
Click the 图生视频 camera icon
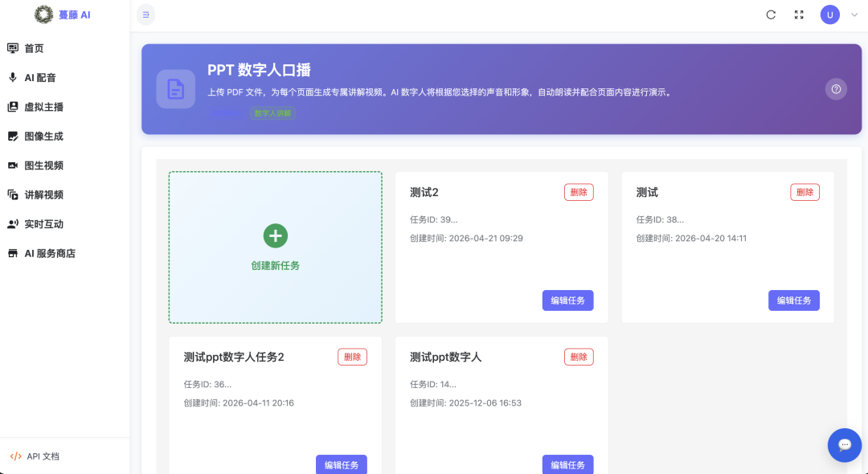(x=13, y=165)
